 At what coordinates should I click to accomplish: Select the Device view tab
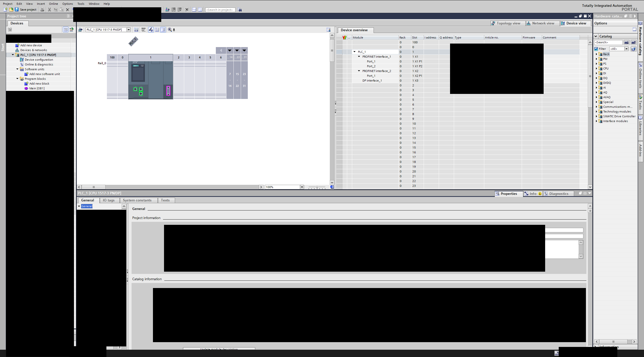[x=576, y=23]
